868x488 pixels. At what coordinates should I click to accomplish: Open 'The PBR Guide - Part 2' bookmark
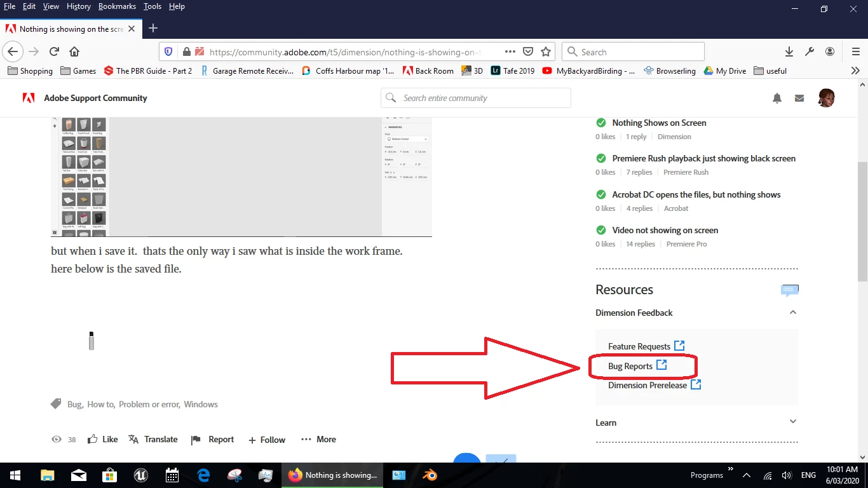[x=148, y=71]
